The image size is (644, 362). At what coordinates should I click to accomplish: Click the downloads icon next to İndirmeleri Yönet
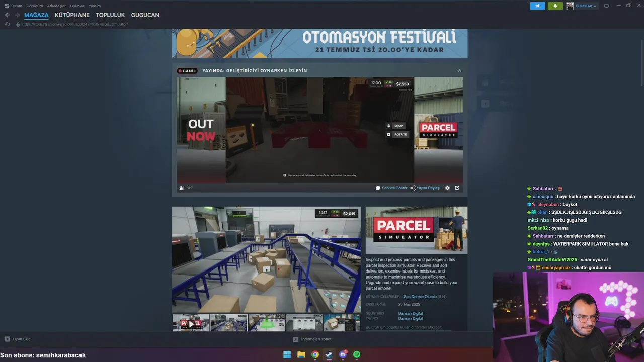[x=296, y=339]
